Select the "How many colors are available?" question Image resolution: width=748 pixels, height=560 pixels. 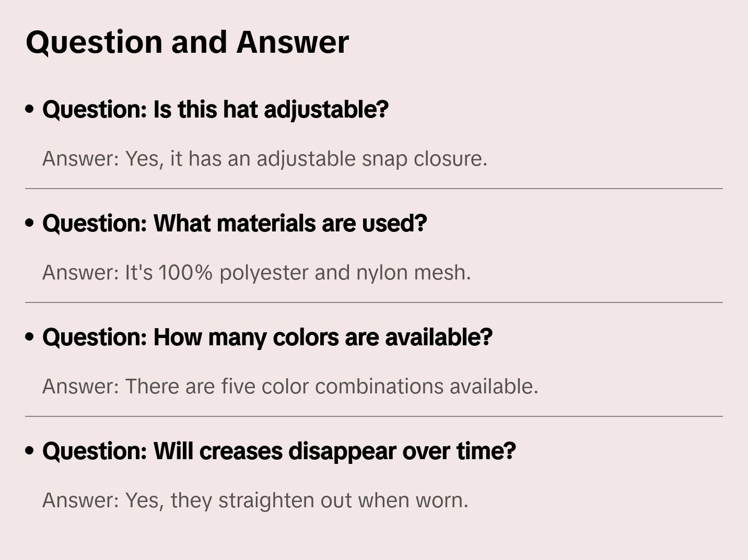pyautogui.click(x=267, y=337)
